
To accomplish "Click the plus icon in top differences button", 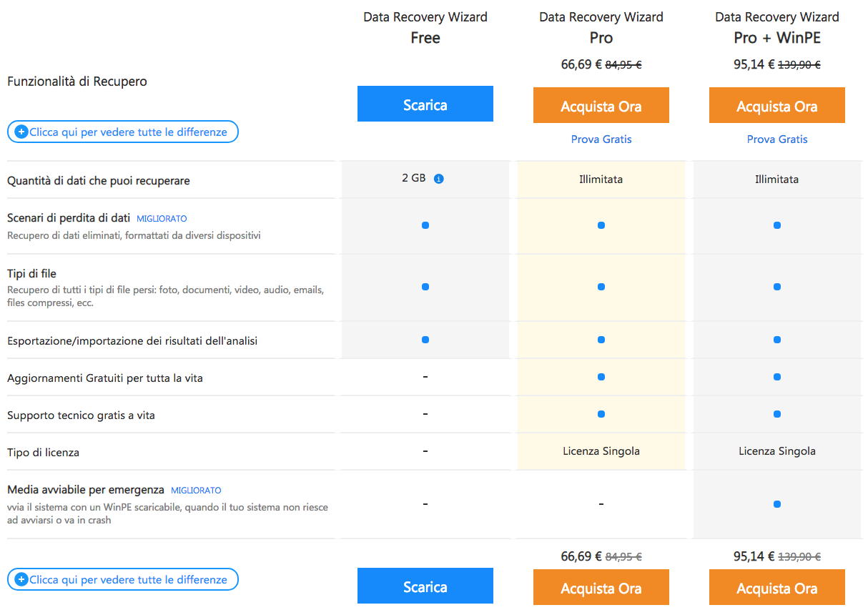I will coord(21,132).
